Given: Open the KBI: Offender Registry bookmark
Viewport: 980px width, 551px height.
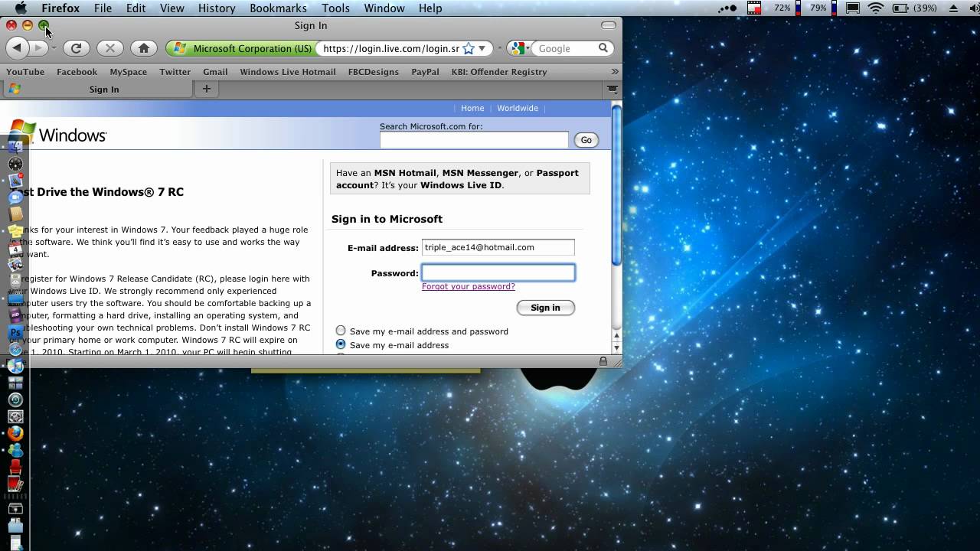Looking at the screenshot, I should click(x=499, y=71).
